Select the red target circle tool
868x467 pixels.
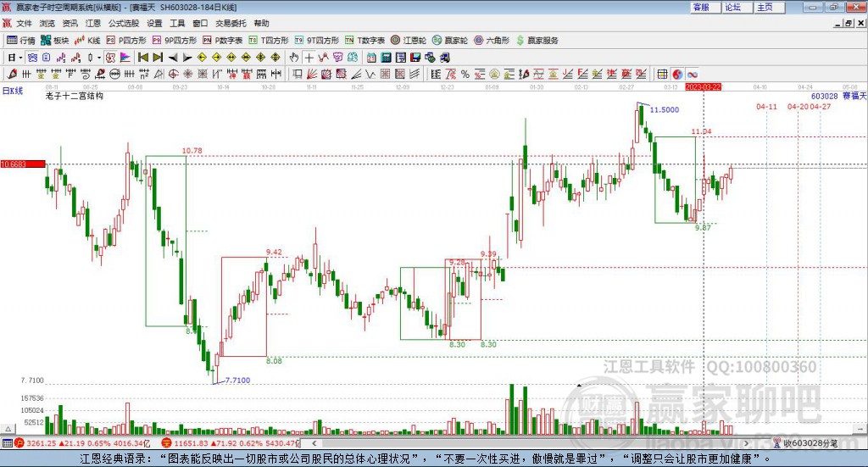(x=173, y=74)
